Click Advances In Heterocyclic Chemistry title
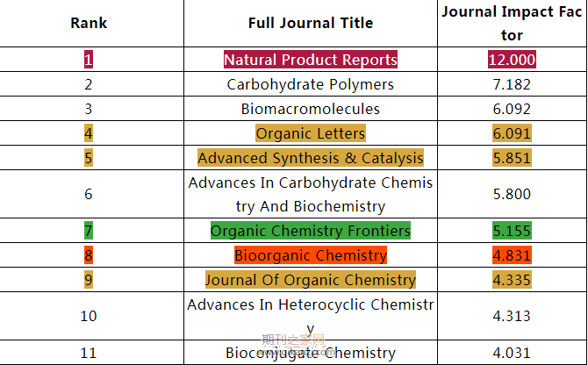This screenshot has height=365, width=588. (x=310, y=316)
